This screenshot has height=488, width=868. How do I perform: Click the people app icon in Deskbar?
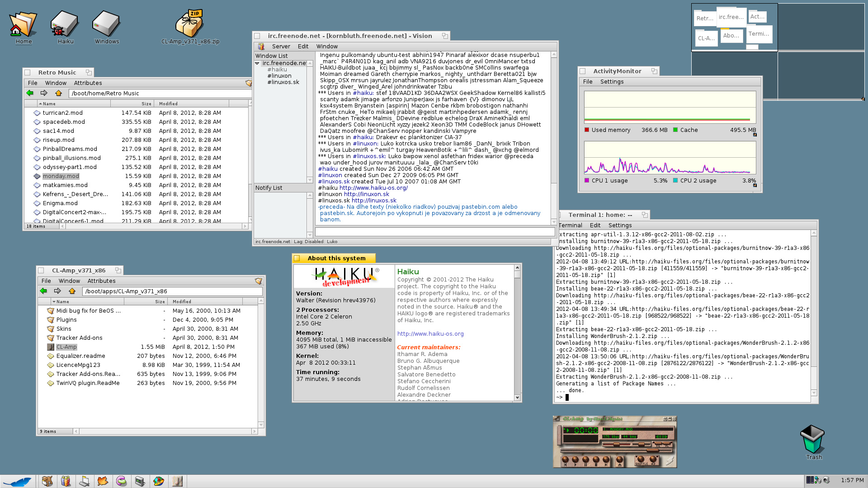pyautogui.click(x=66, y=481)
